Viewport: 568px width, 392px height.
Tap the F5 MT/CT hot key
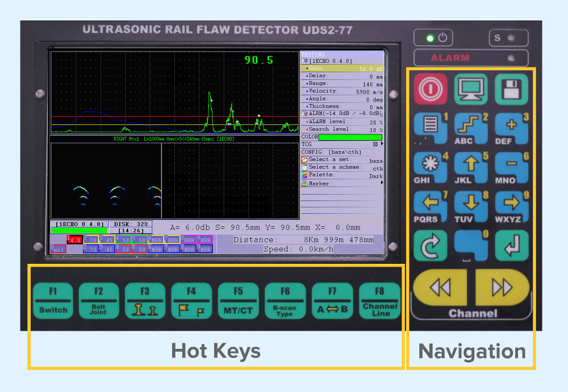[x=238, y=301]
